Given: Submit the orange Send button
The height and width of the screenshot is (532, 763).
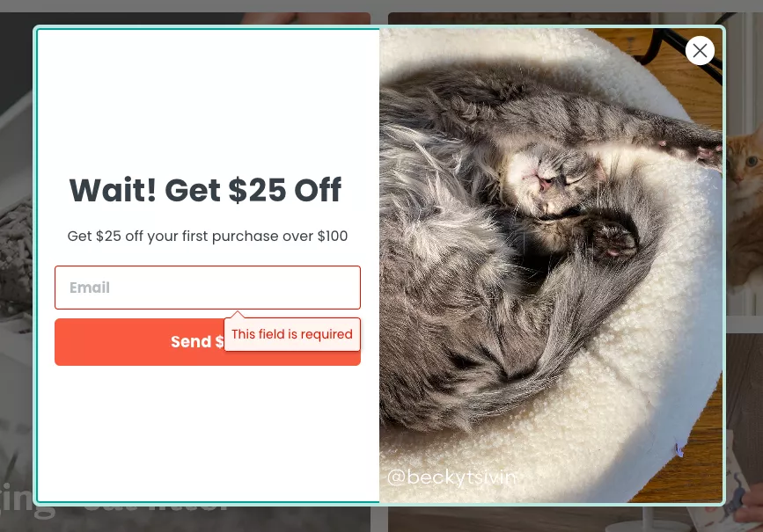Looking at the screenshot, I should click(208, 342).
